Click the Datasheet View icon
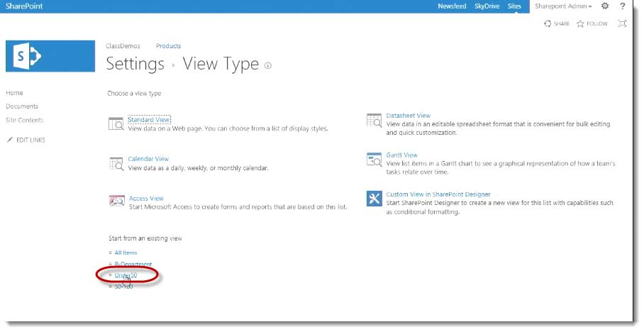Screen dimensions: 644x332 374,121
